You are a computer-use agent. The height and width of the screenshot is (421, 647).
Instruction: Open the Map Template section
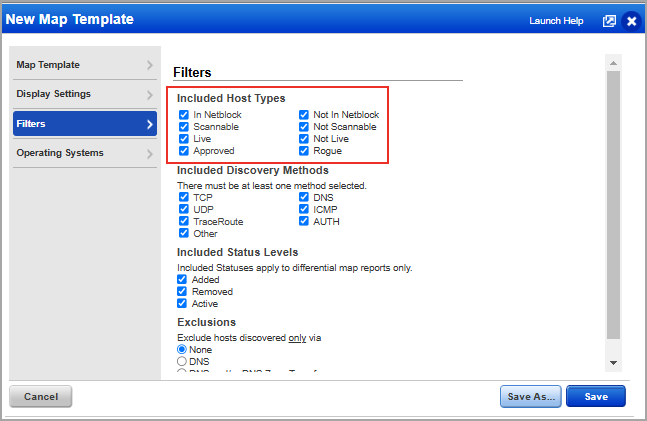coord(85,65)
